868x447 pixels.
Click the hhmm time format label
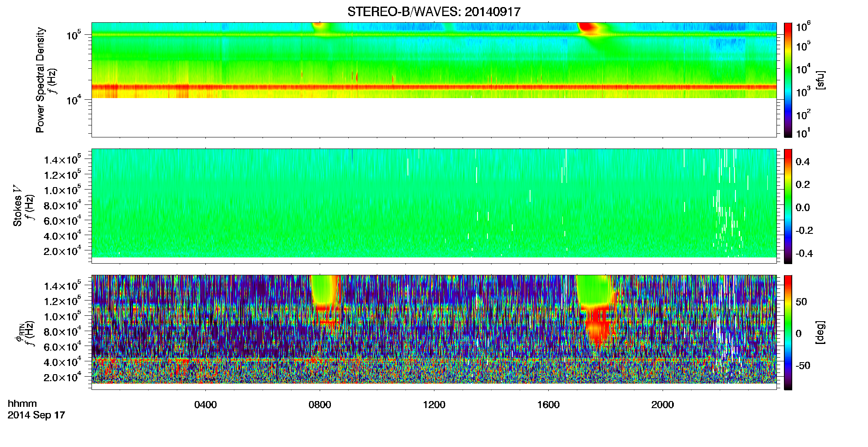22,404
